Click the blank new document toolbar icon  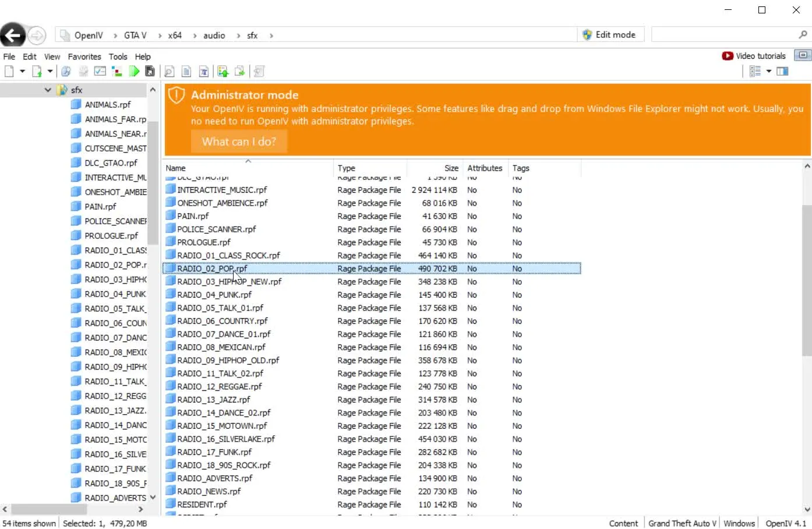9,71
